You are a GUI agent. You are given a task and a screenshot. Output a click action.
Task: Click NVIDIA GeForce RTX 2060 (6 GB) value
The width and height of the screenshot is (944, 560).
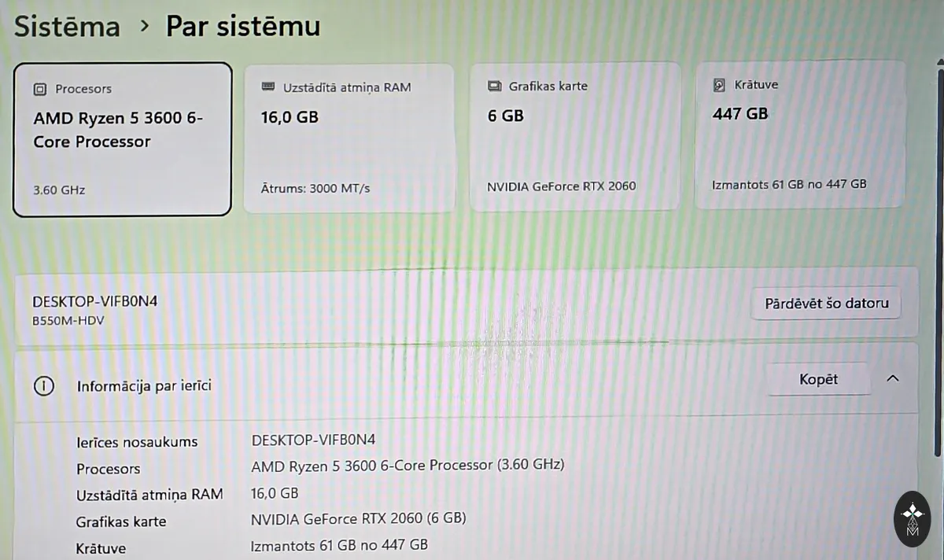359,518
